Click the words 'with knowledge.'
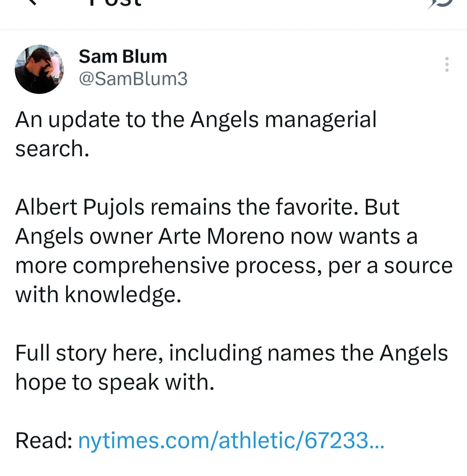This screenshot has width=467, height=476. click(x=98, y=294)
